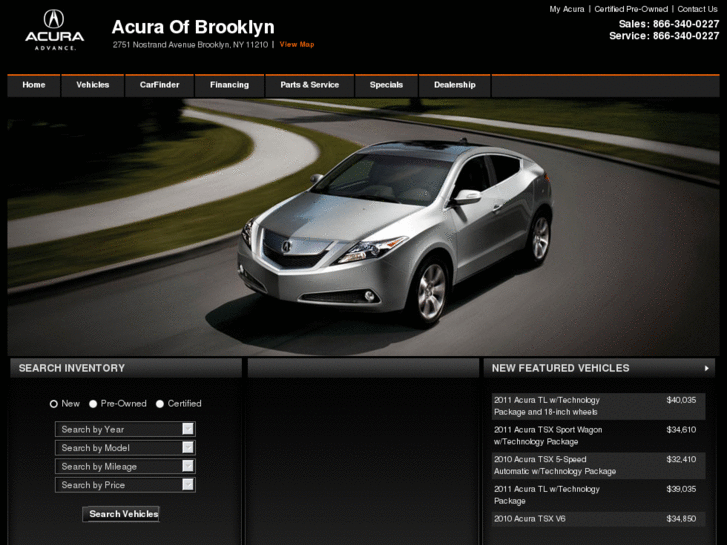Open the Vehicles menu
Image resolution: width=727 pixels, height=545 pixels.
tap(93, 85)
